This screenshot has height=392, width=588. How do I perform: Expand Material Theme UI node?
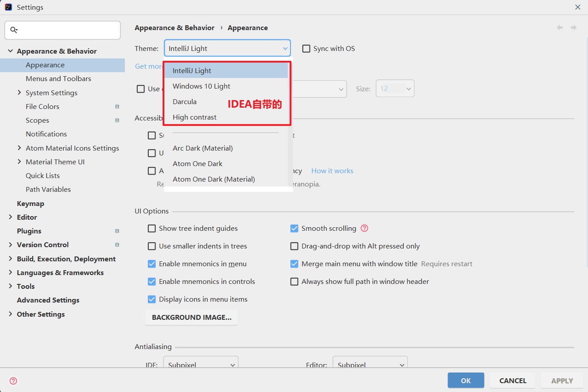[19, 162]
